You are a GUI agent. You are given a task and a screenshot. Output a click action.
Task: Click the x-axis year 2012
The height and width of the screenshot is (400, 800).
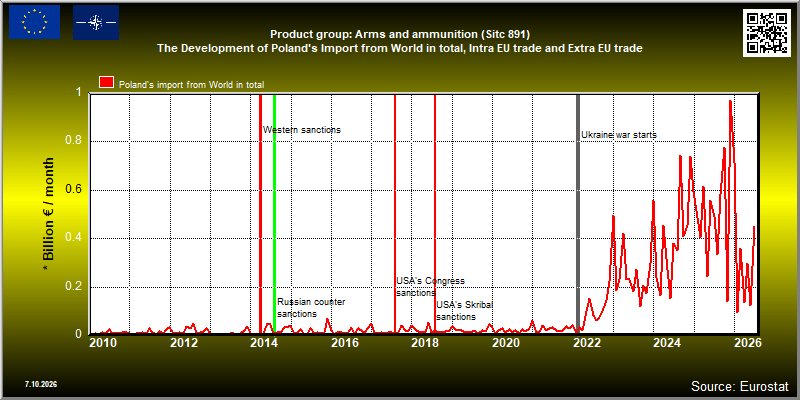[x=183, y=343]
